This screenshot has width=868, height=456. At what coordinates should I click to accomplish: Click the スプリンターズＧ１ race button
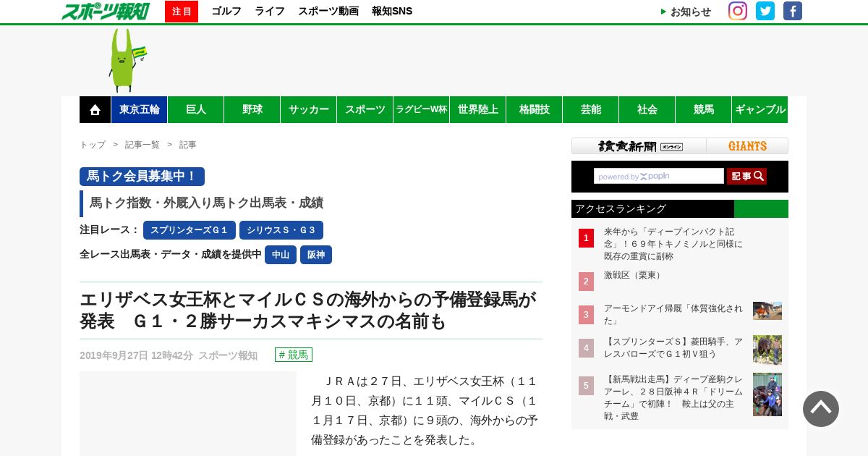(190, 230)
